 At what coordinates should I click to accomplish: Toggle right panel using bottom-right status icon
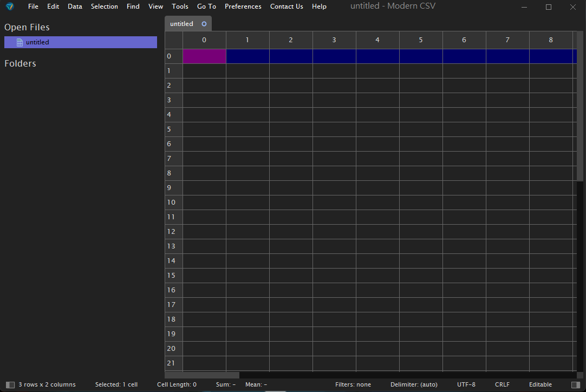tap(575, 384)
